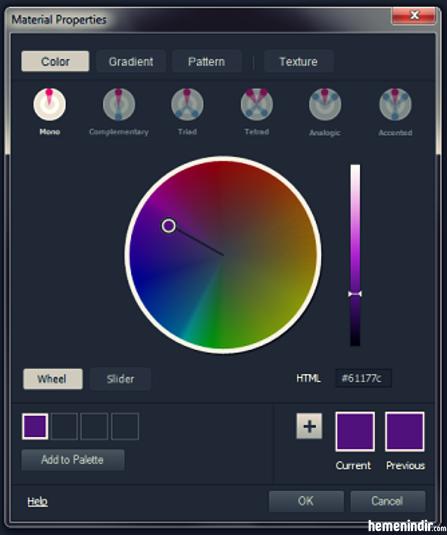Switch to the Texture tab

click(x=298, y=61)
